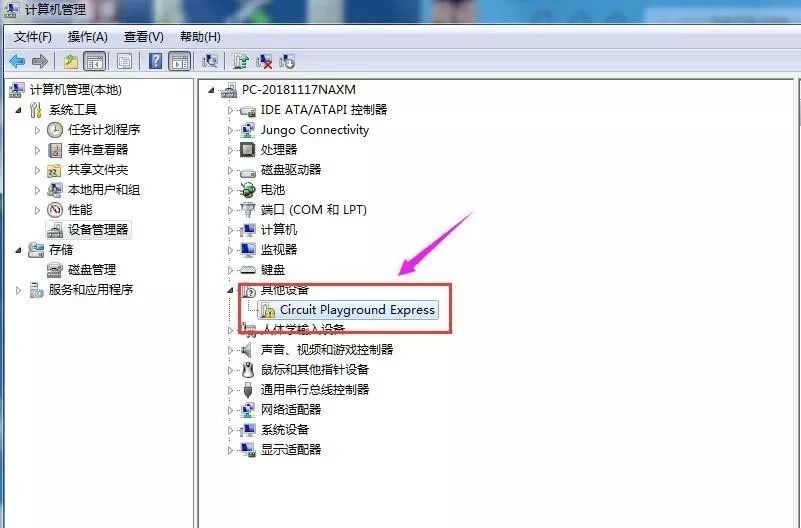
Task: Select the Circuit Playground Express device
Action: (357, 310)
